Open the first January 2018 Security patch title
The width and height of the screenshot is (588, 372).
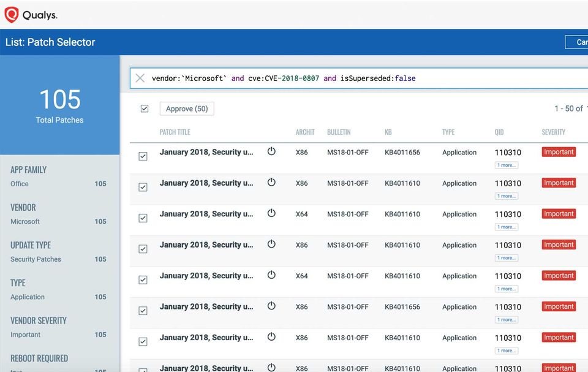pos(206,152)
